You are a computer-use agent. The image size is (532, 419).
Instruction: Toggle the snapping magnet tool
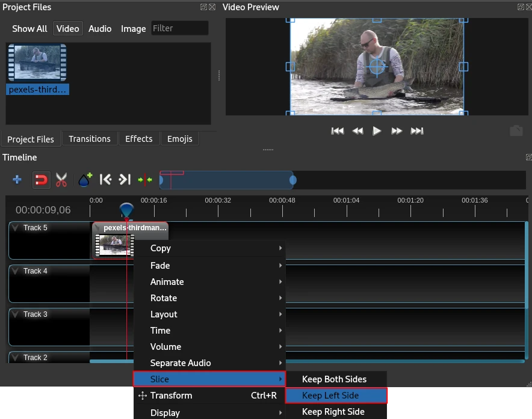tap(40, 180)
